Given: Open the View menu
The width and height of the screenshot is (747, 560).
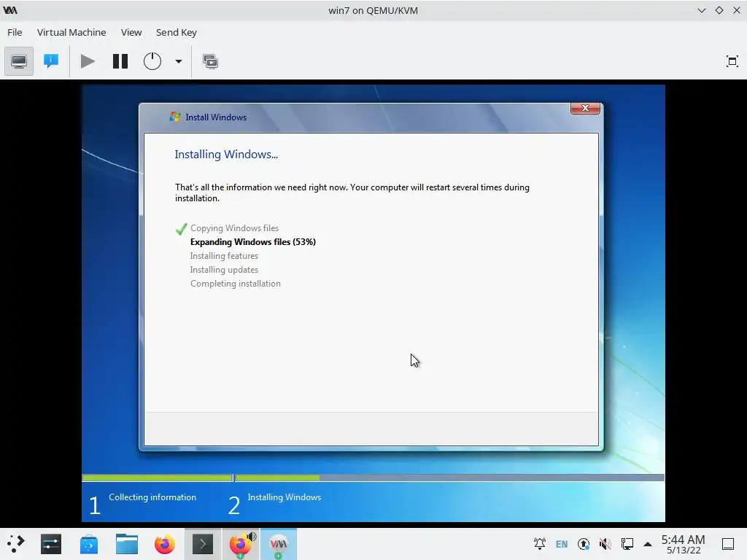Looking at the screenshot, I should coord(131,32).
